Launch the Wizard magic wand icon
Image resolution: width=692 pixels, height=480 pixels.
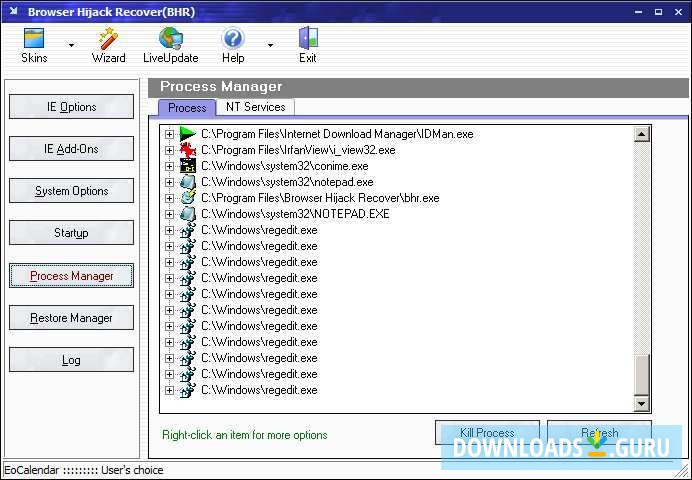pos(108,38)
